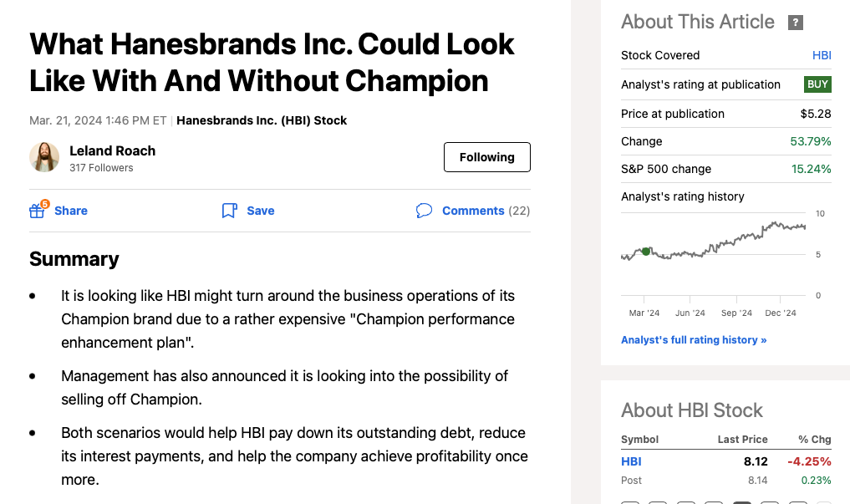Click the gift Share icon

click(38, 210)
